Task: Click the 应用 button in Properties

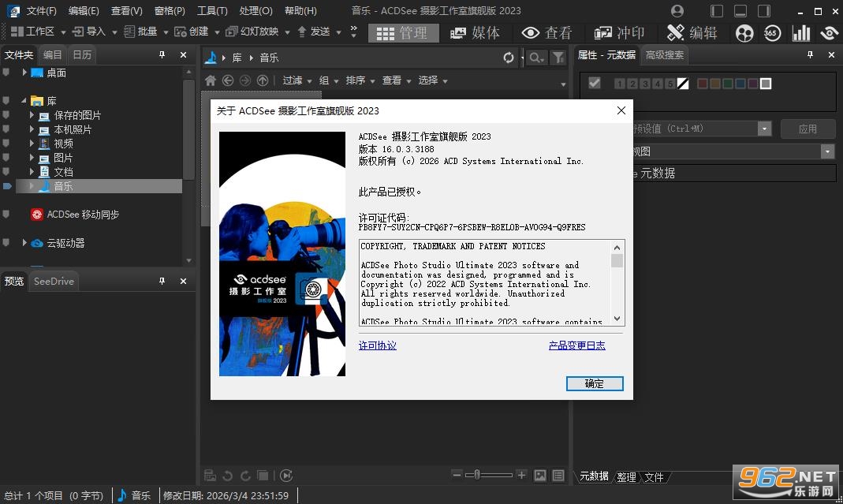Action: pos(808,129)
